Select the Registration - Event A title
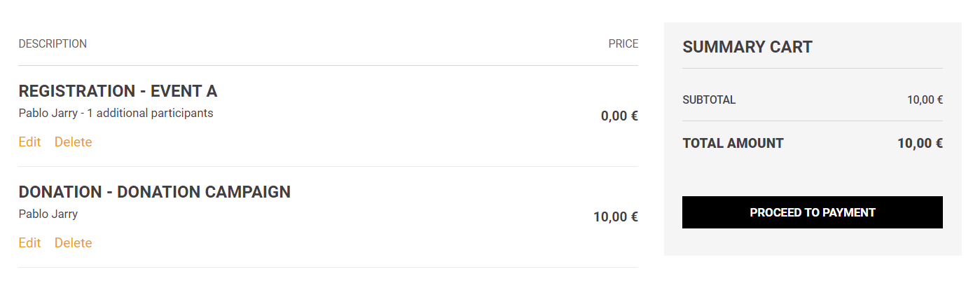This screenshot has width=980, height=281. (118, 91)
